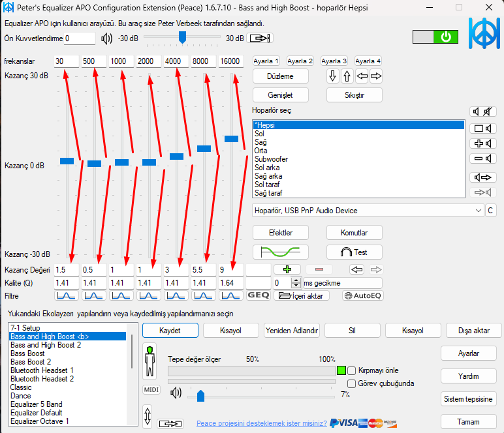Open filter type icon for 30 Hz band
The image size is (504, 433).
(66, 295)
